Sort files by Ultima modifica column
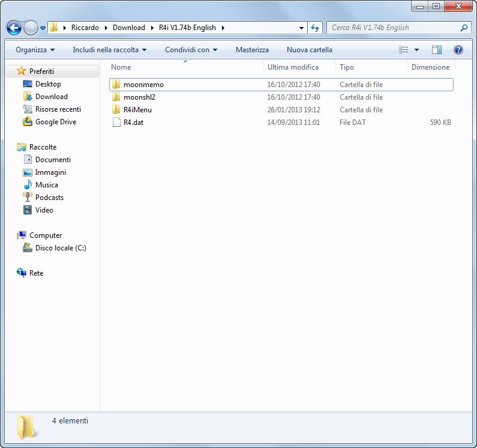Viewport: 477px width, 448px height. [x=293, y=67]
